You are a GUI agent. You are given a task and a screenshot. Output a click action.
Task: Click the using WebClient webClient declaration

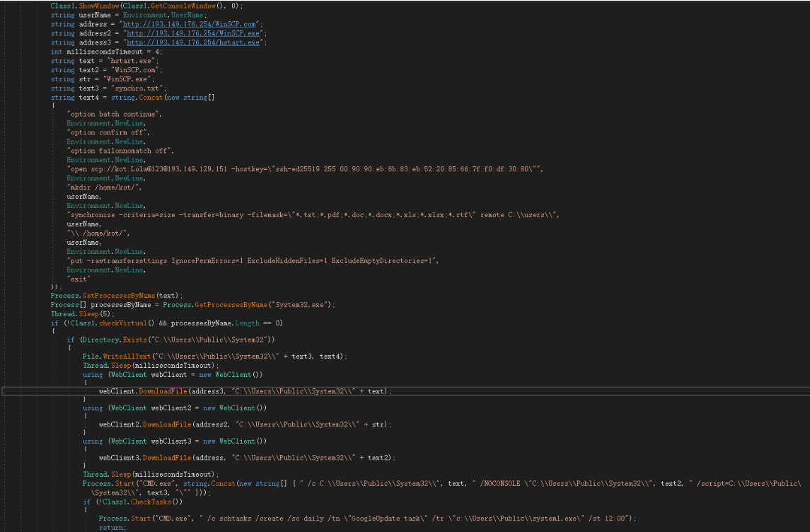coord(173,375)
